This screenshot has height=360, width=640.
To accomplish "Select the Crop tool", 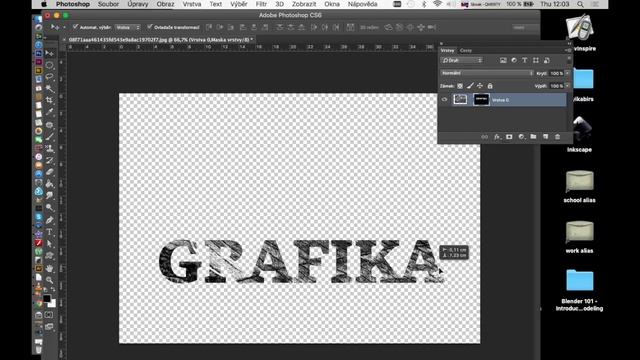I will click(x=49, y=100).
